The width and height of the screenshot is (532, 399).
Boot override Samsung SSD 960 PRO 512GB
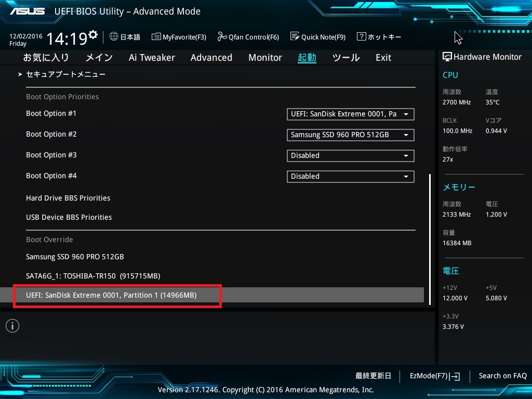[75, 257]
